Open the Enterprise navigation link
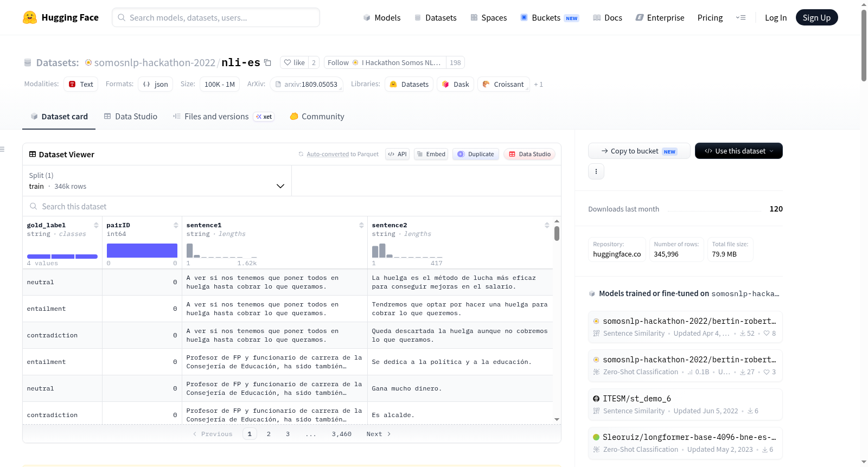This screenshot has width=868, height=467. 660,17
